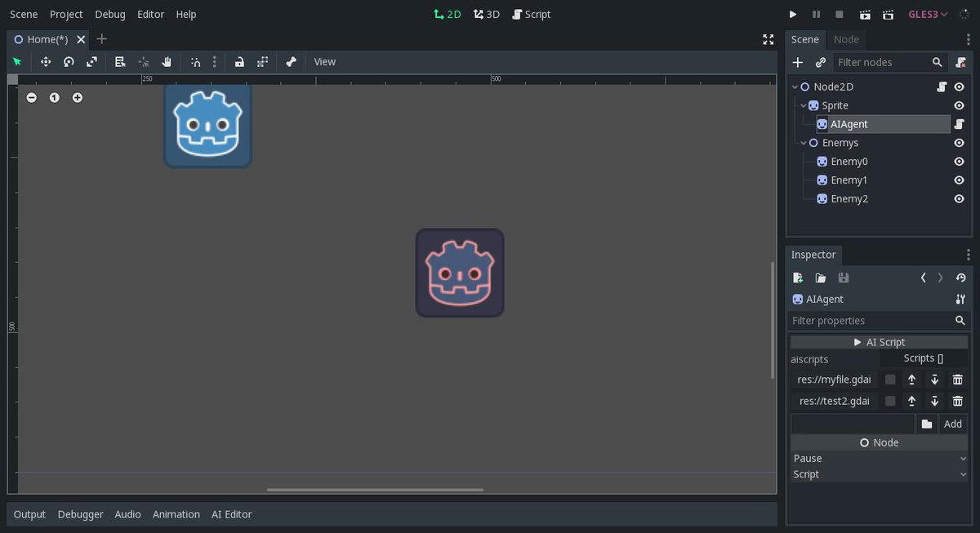Screen dimensions: 980x533
Task: Open the View menu in canvas toolbar
Action: 325,62
